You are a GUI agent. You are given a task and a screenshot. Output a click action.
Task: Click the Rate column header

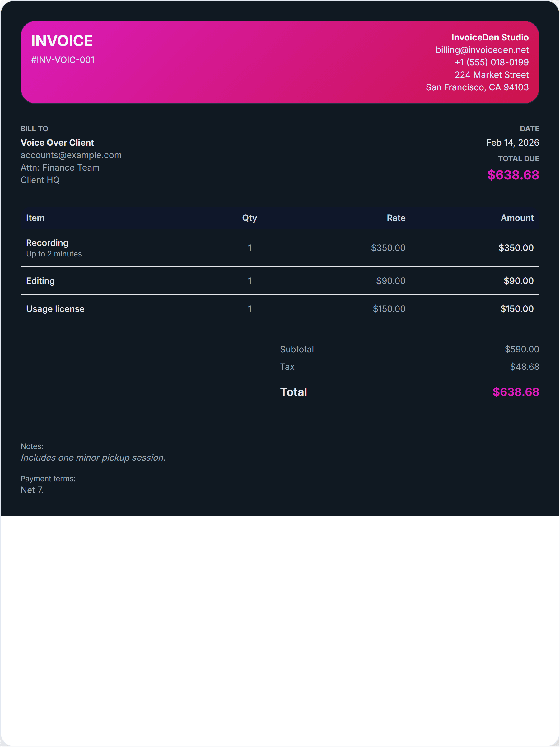click(x=396, y=218)
